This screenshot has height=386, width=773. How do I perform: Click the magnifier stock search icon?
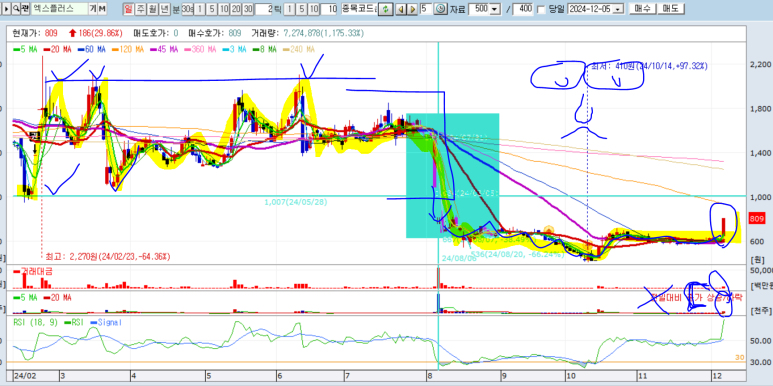coord(16,8)
